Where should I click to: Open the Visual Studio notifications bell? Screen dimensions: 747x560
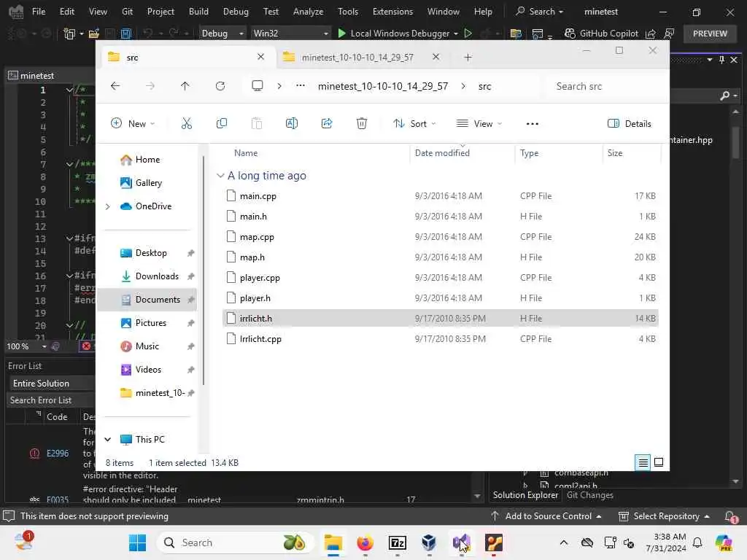click(729, 516)
